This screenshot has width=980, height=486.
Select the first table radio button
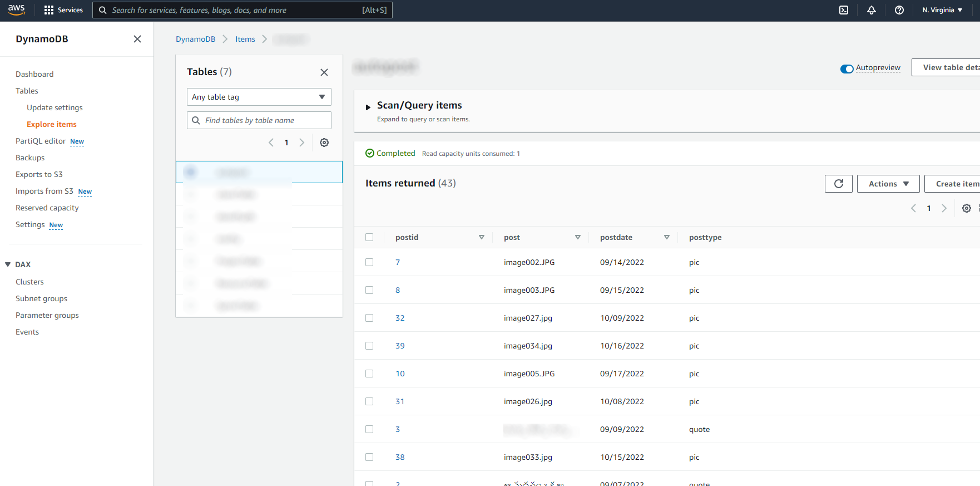click(x=190, y=172)
